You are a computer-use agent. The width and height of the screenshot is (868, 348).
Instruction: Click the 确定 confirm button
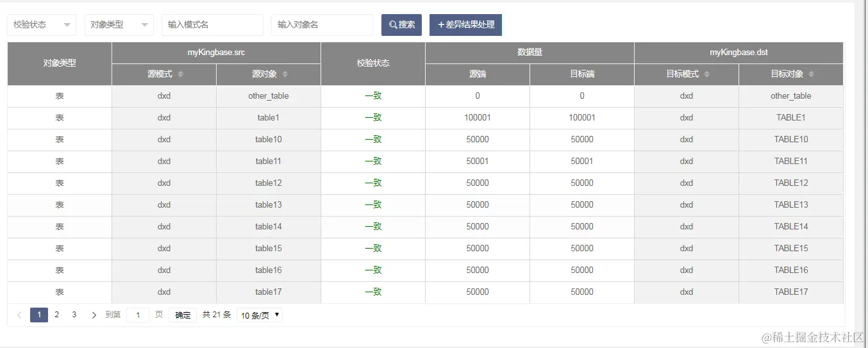183,315
